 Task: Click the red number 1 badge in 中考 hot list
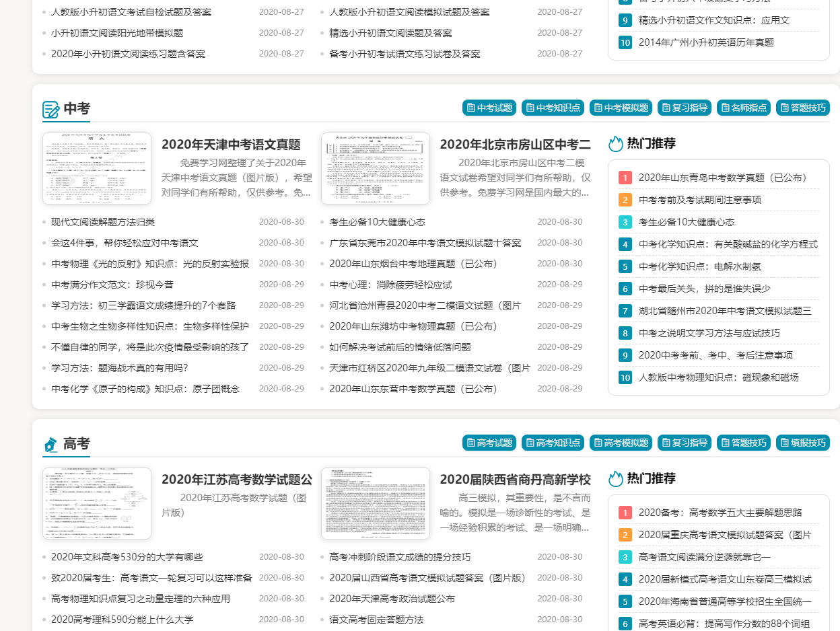point(625,178)
